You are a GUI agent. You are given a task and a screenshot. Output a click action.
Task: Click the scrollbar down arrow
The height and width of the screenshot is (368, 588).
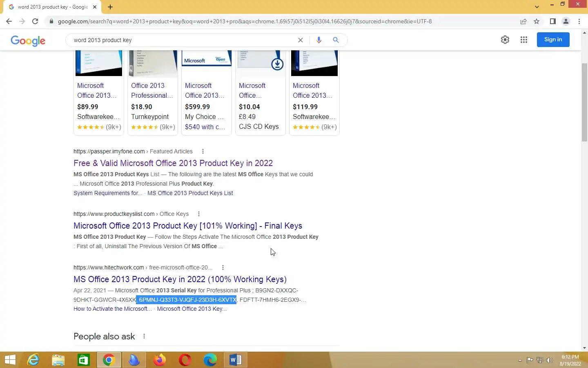click(x=584, y=348)
